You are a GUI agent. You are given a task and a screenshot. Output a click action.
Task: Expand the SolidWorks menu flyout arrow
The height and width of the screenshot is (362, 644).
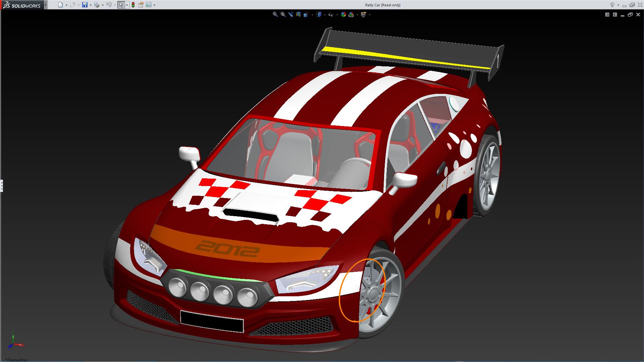pyautogui.click(x=46, y=5)
